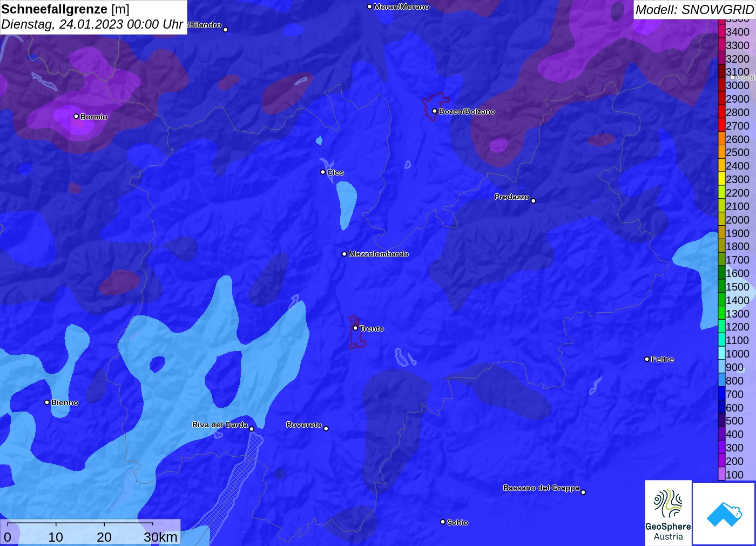Click the legend value '1800'
The height and width of the screenshot is (546, 756).
pos(738,246)
